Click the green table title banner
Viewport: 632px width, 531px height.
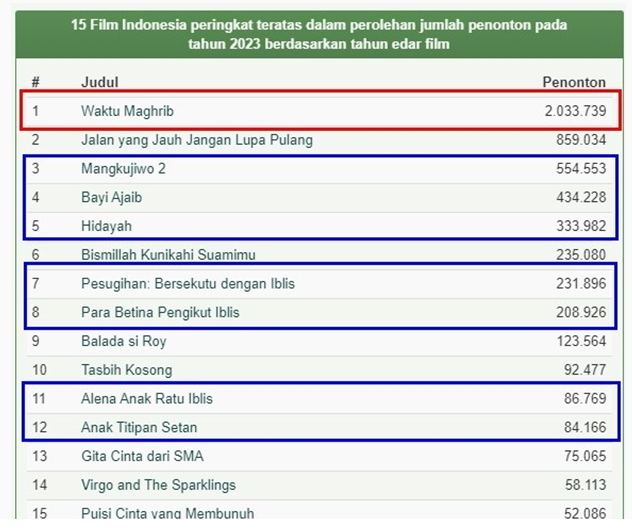tap(319, 34)
